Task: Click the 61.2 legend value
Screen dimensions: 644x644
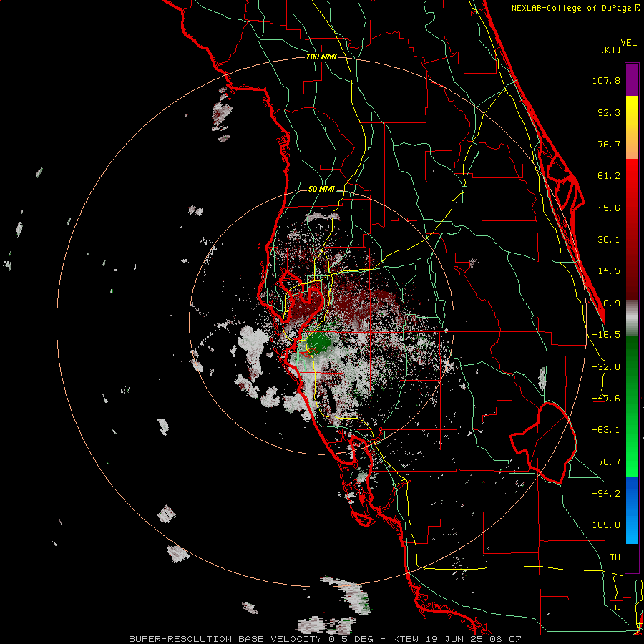Action: 609,176
